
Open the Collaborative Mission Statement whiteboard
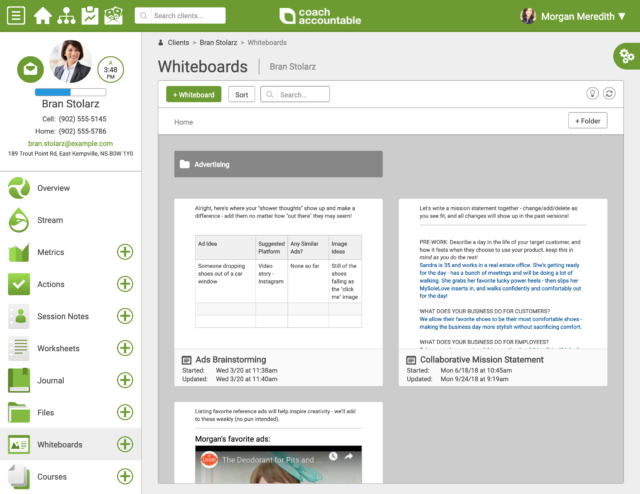503,292
